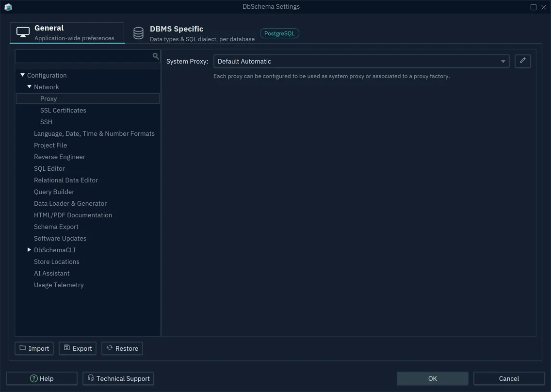This screenshot has width=551, height=392.
Task: Open Store Locations settings
Action: point(57,261)
